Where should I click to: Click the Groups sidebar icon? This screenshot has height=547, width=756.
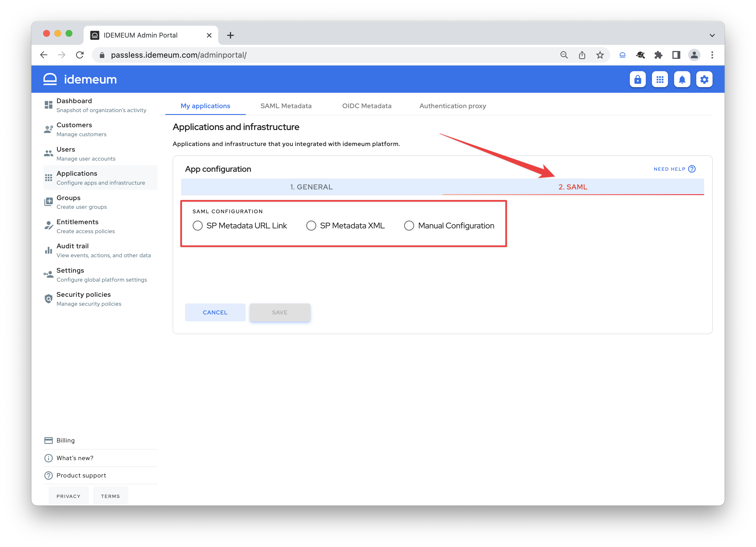click(48, 202)
